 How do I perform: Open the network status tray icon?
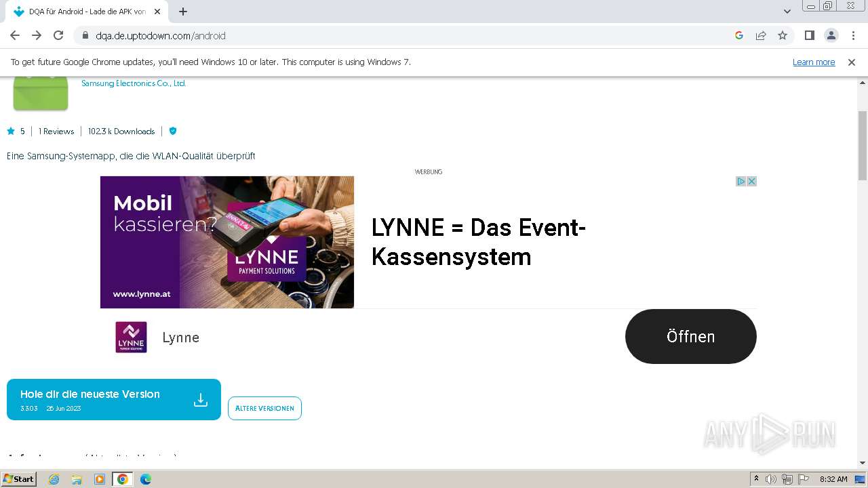787,479
